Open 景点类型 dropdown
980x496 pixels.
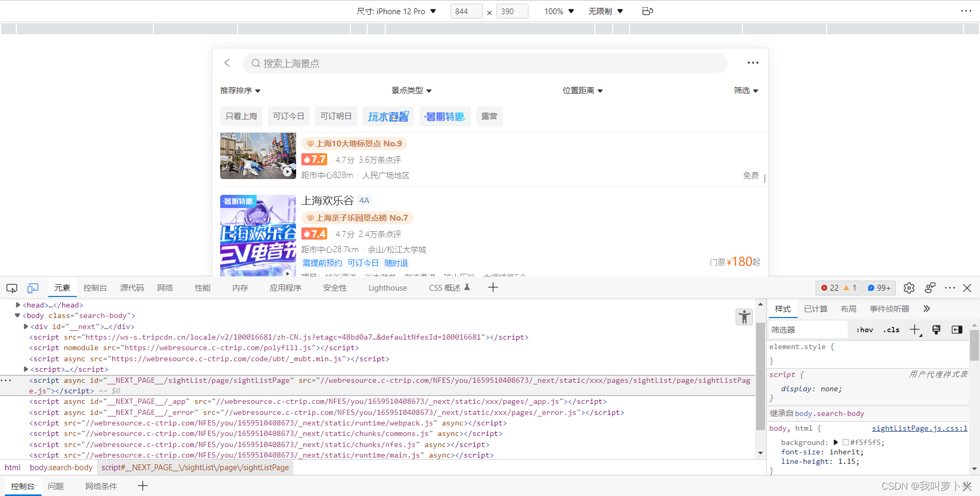pos(411,91)
